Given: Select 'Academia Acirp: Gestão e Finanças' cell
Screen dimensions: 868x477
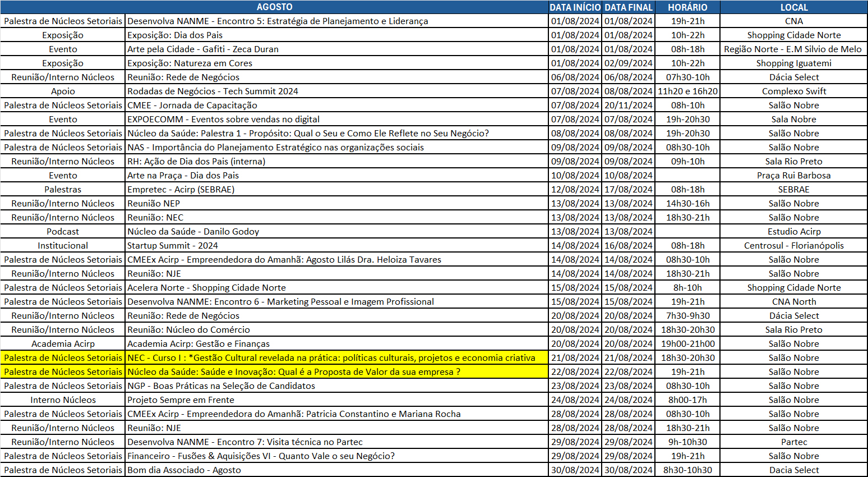Looking at the screenshot, I should pyautogui.click(x=336, y=343).
